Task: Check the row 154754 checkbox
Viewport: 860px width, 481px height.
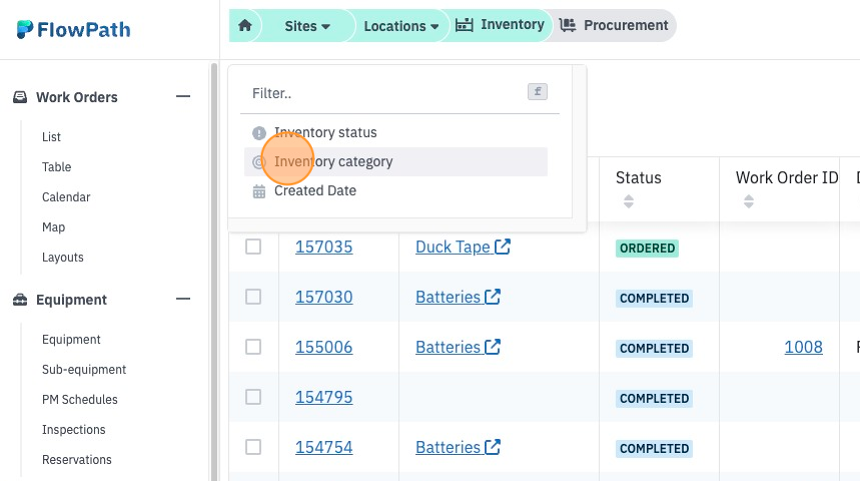Action: (x=253, y=447)
